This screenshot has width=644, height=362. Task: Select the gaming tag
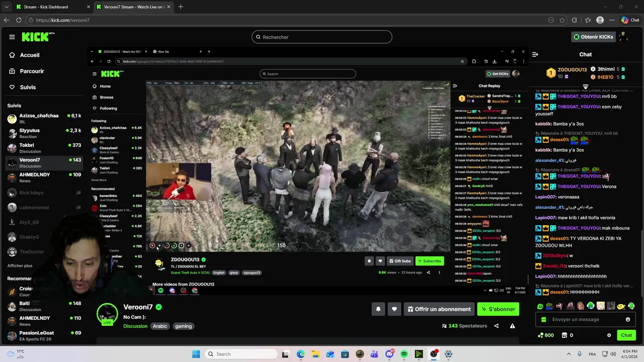[x=183, y=326]
